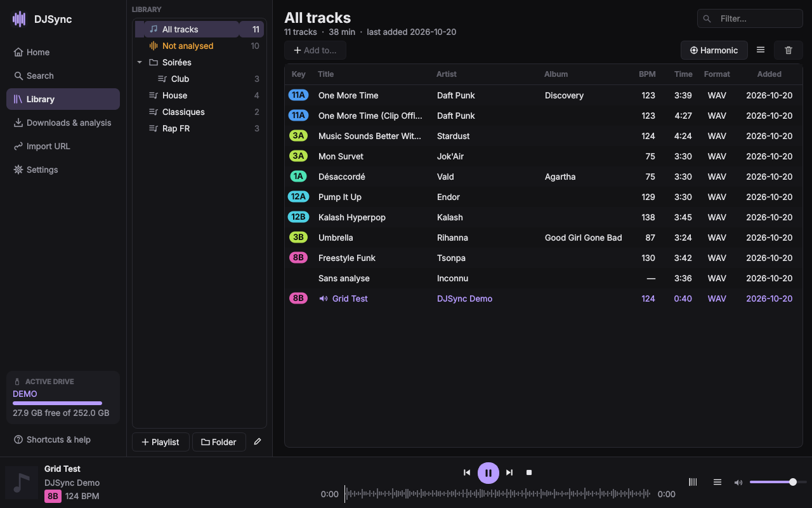Open the queue list icon in player bar
Viewport: 812px width, 508px height.
point(717,483)
